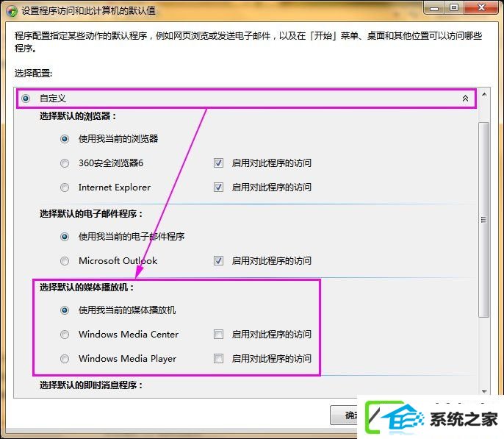This screenshot has width=504, height=439.
Task: Choose Windows Media Player as default player
Action: tap(65, 359)
